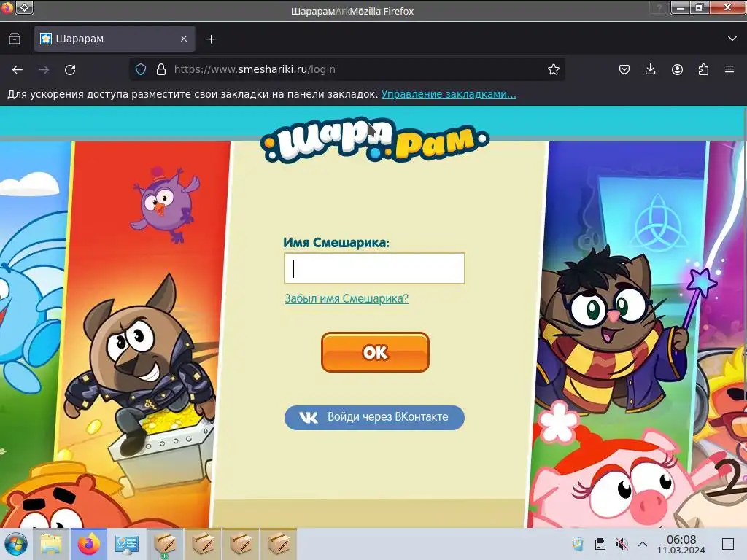The image size is (747, 560).
Task: Go back to the previous page
Action: 18,70
